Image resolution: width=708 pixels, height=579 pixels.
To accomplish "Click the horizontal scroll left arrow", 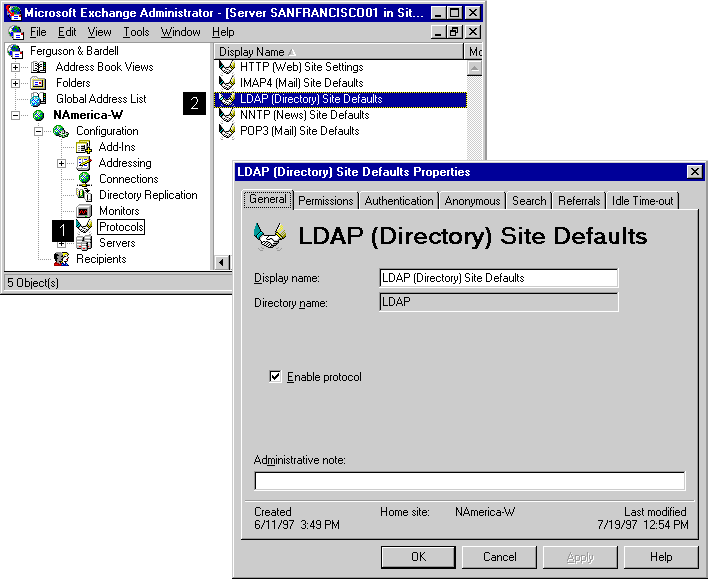I will click(222, 262).
